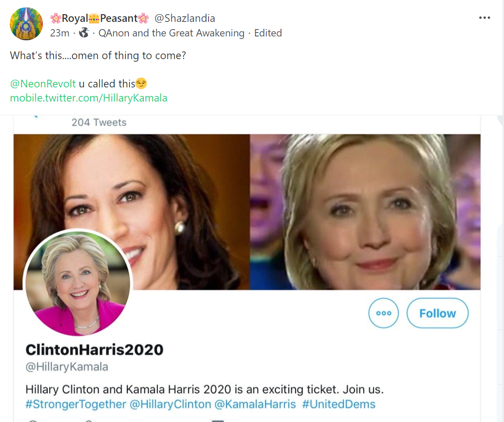Open the mobile.twitter.com/HillaryKamala link
Image resolution: width=504 pixels, height=422 pixels.
(x=89, y=98)
